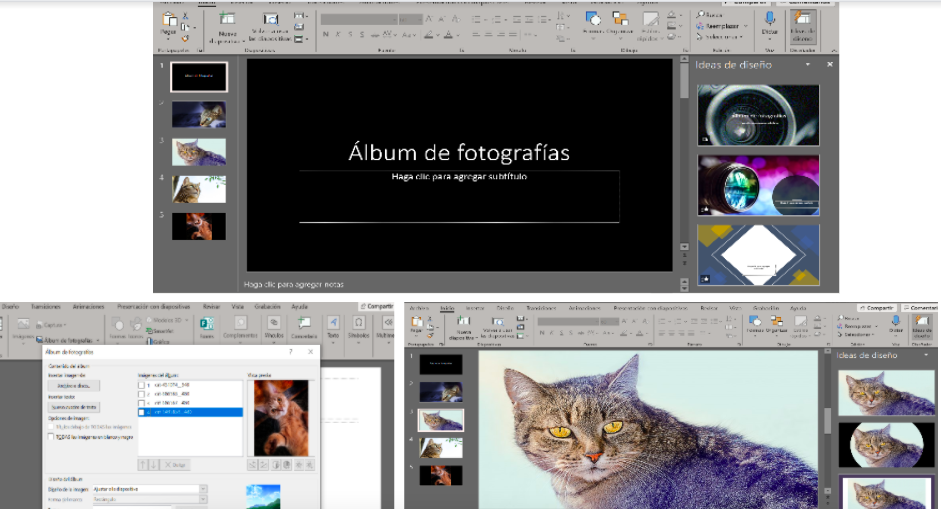Open the Ideas de diseño pane options arrow in the top window
Screen dimensions: 941x509
[808, 64]
